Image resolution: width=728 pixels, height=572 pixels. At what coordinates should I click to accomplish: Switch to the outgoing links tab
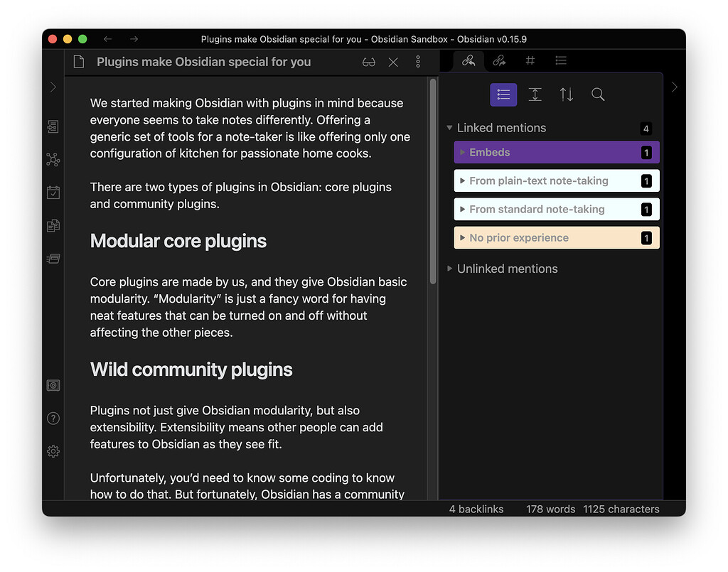pyautogui.click(x=499, y=61)
